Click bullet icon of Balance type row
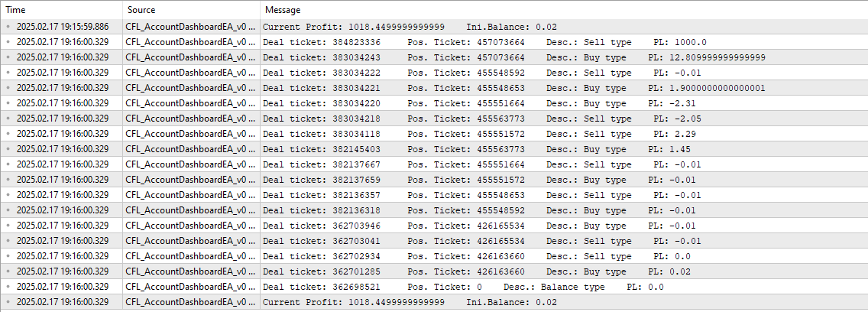868x312 pixels. [x=8, y=287]
